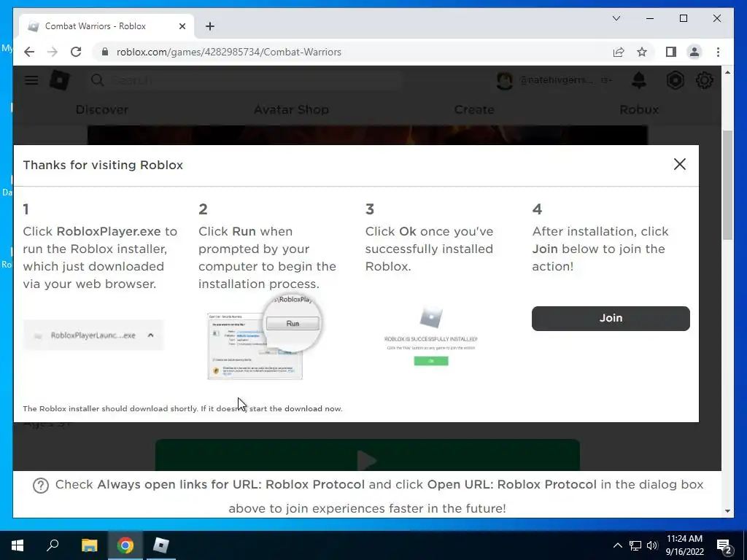Expand the RobloxPlayerLauncher.exe download chevron
This screenshot has width=747, height=560.
tap(150, 335)
